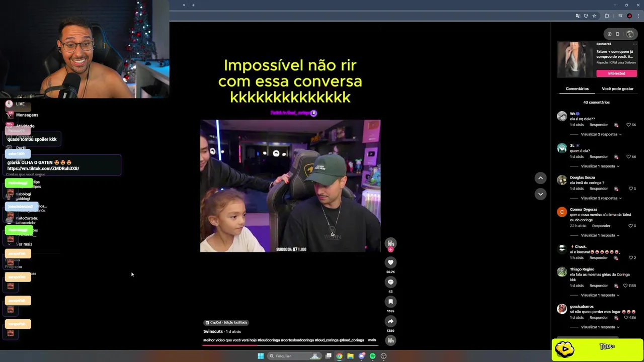Click the Windows taskbar Pesquisar search box

point(295,356)
